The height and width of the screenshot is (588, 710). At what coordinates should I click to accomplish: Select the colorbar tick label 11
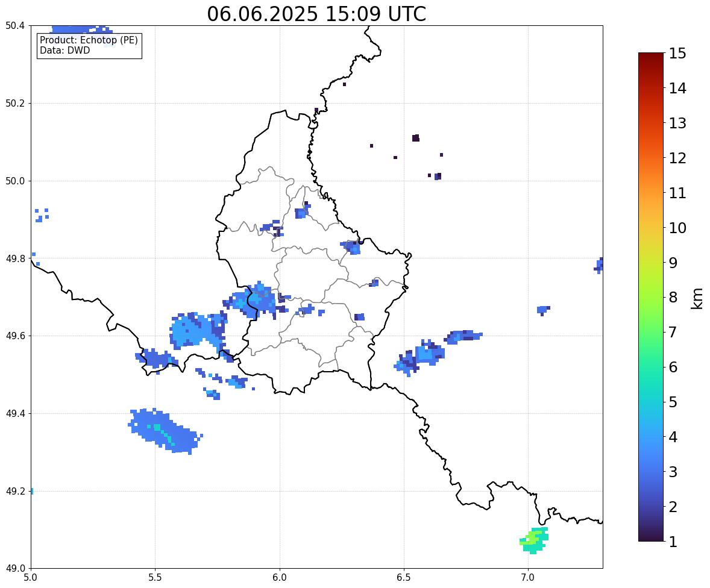click(677, 193)
